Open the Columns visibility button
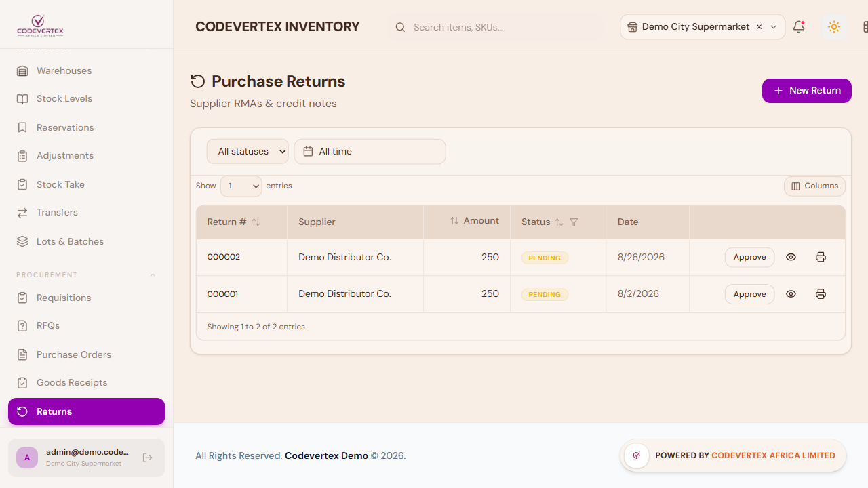Viewport: 868px width, 488px height. point(814,186)
